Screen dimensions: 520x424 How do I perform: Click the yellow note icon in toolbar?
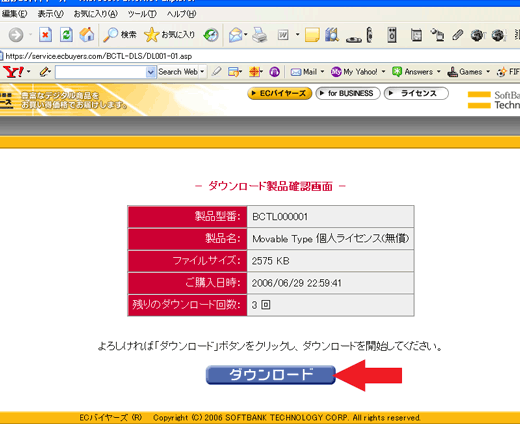(312, 35)
